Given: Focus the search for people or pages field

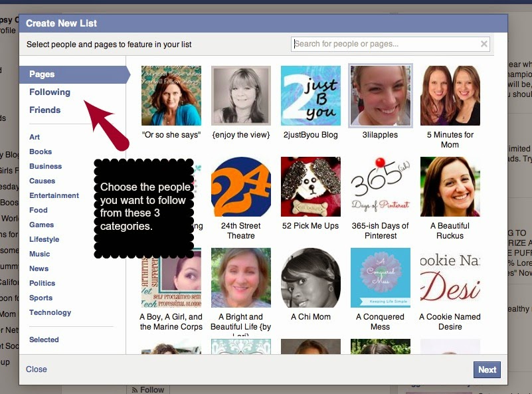Looking at the screenshot, I should (385, 45).
